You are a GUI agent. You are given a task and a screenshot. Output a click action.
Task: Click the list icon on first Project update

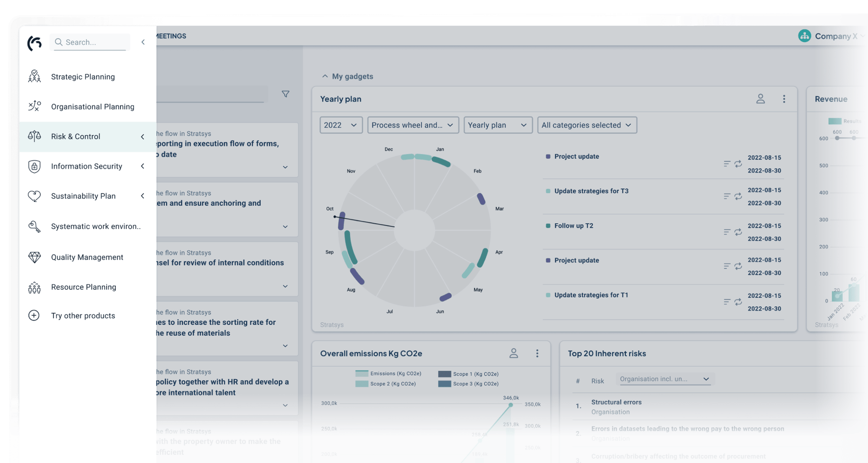[727, 164]
